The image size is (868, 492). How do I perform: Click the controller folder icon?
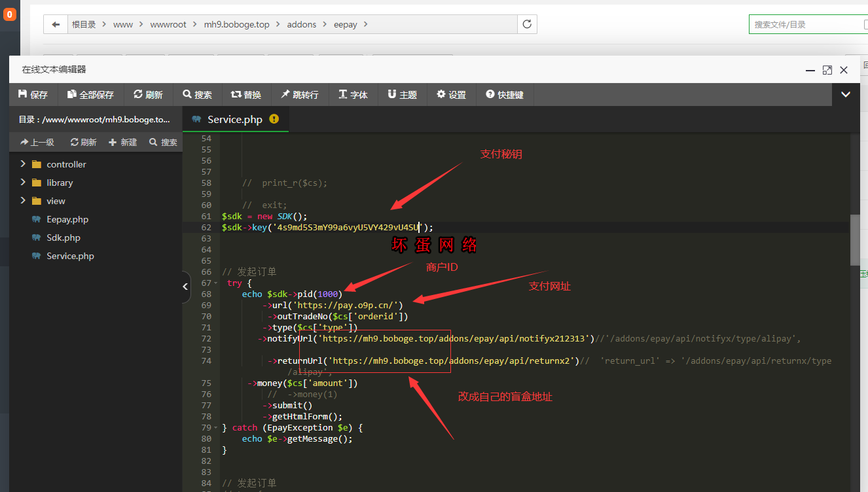point(37,164)
